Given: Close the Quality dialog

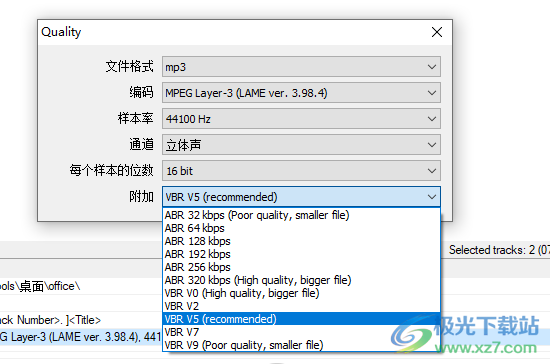Looking at the screenshot, I should click(437, 32).
